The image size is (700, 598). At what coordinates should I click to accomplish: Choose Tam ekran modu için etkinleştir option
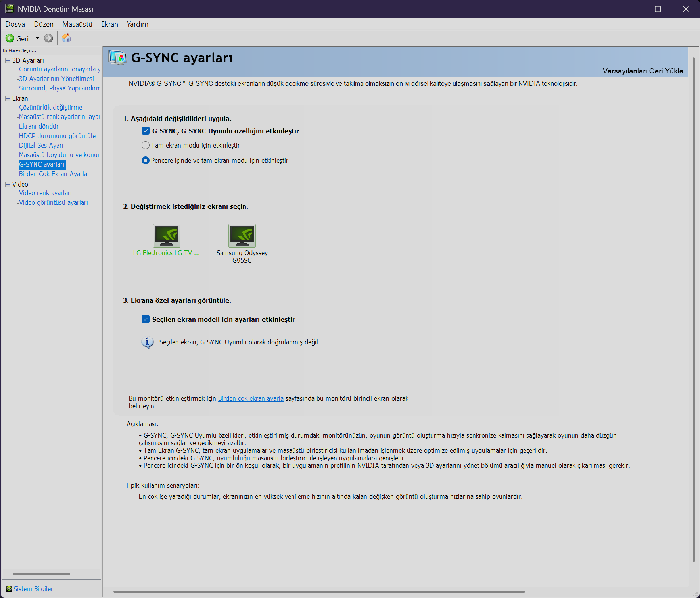coord(146,145)
